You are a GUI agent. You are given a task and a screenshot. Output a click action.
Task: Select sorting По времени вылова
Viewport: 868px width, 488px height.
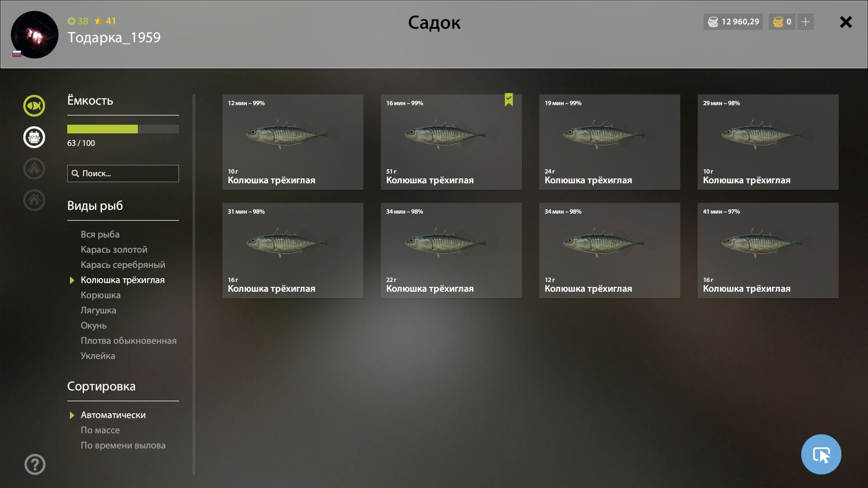(x=123, y=445)
